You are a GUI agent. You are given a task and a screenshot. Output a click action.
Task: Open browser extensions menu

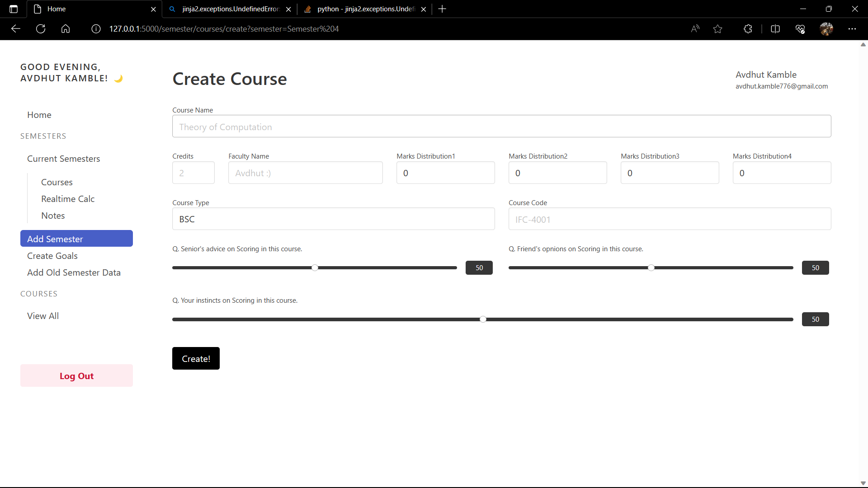click(x=748, y=29)
